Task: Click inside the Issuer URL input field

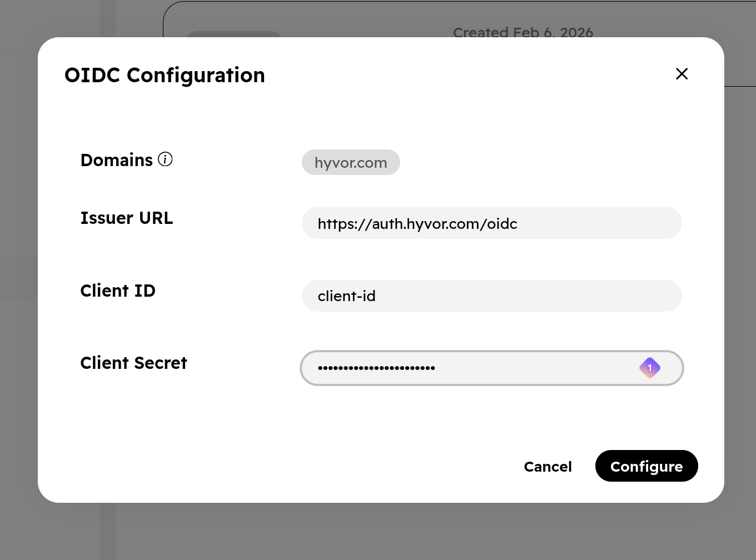Action: pos(491,223)
